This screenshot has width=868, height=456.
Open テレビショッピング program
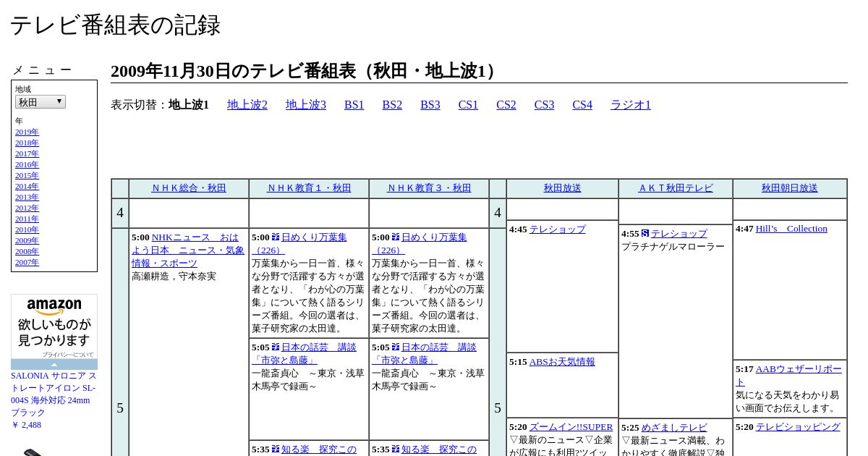point(798,427)
